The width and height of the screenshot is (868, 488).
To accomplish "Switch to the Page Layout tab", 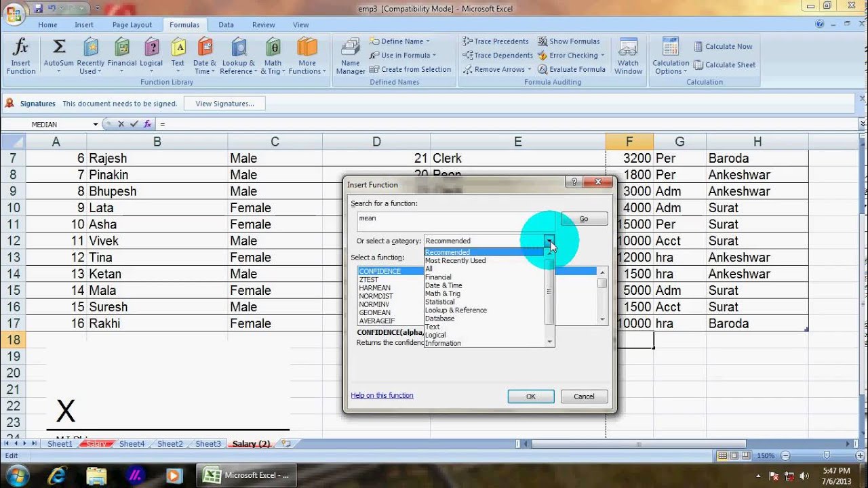I will click(132, 25).
